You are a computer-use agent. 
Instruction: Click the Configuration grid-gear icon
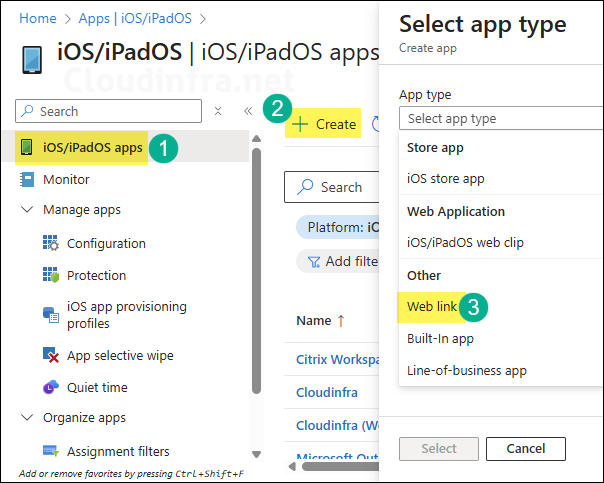click(50, 243)
